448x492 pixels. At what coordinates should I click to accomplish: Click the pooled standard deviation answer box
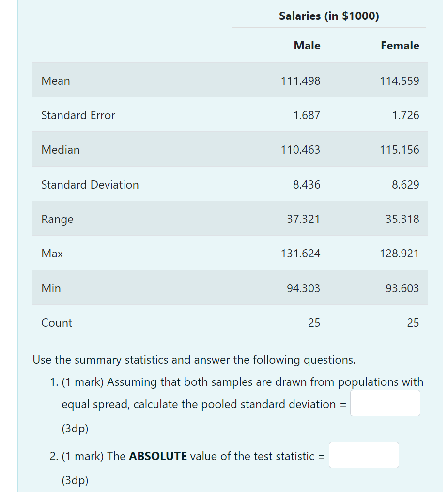click(385, 403)
